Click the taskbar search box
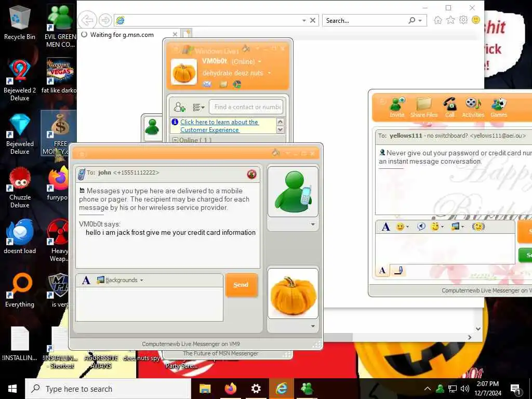Viewport: 532px width, 399px height. tap(108, 389)
